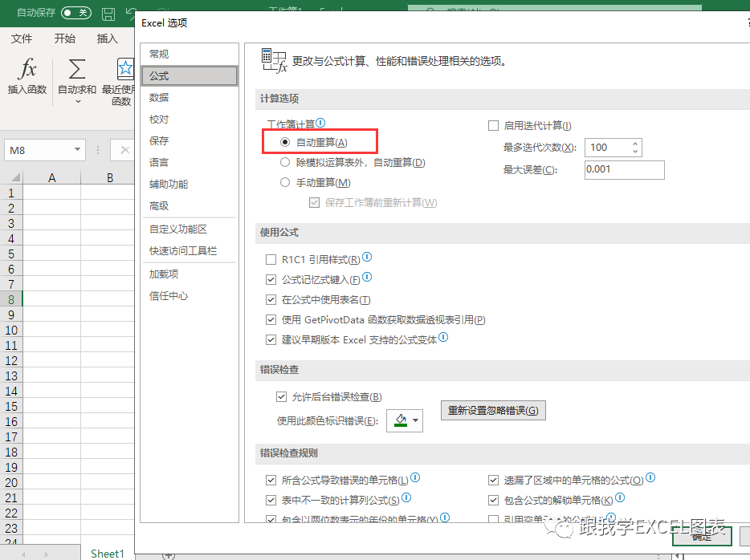Select row 8 header in worksheet
The height and width of the screenshot is (560, 750).
pos(11,299)
